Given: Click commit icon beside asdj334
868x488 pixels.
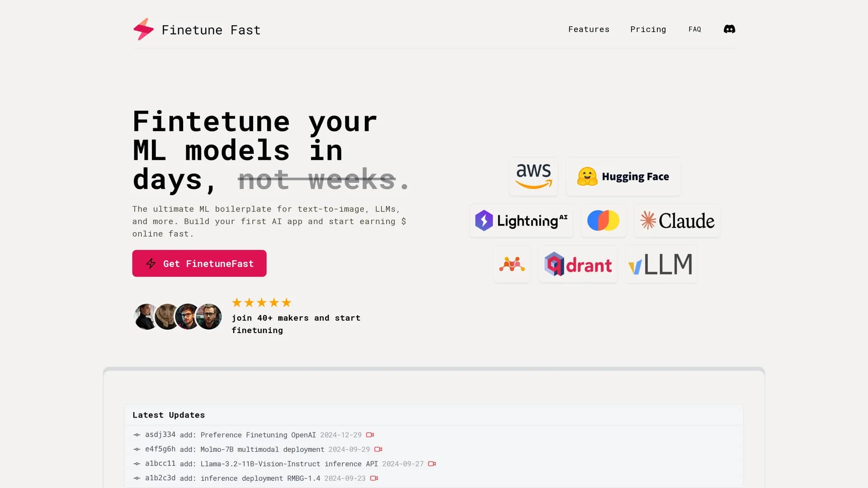Looking at the screenshot, I should (x=137, y=435).
